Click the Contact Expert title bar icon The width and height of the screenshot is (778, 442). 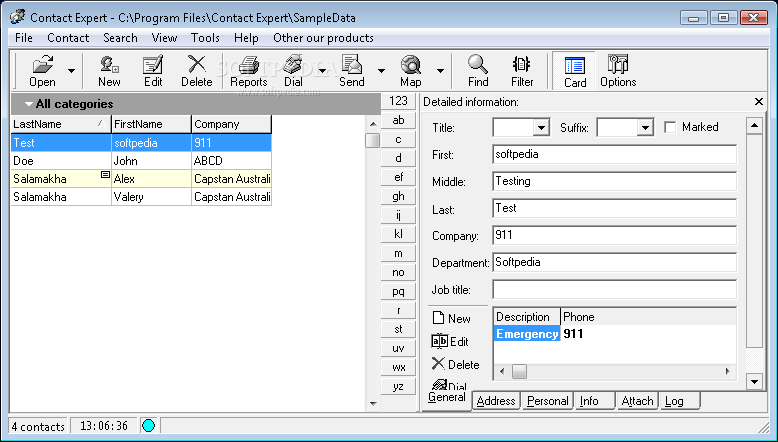(17, 17)
